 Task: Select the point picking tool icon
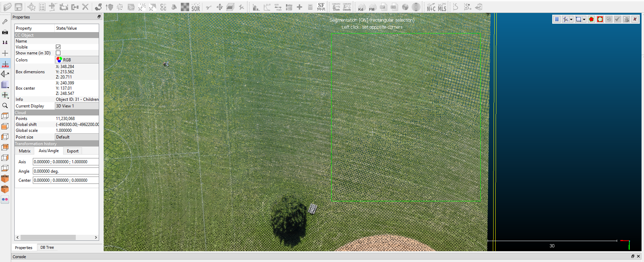31,7
